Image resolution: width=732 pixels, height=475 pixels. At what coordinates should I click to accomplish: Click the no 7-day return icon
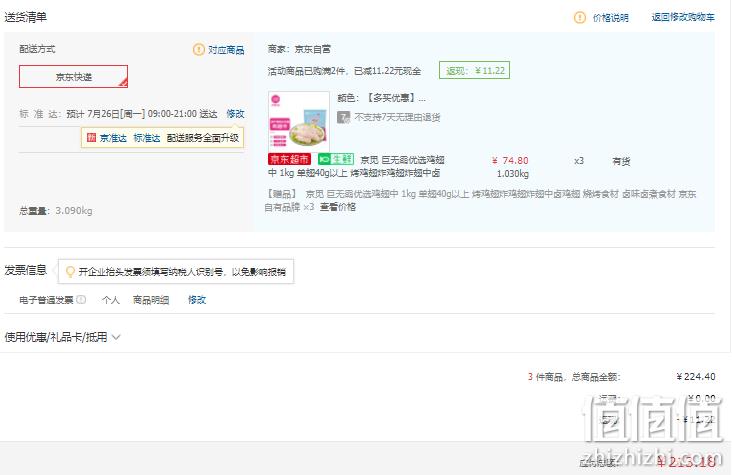click(x=343, y=117)
